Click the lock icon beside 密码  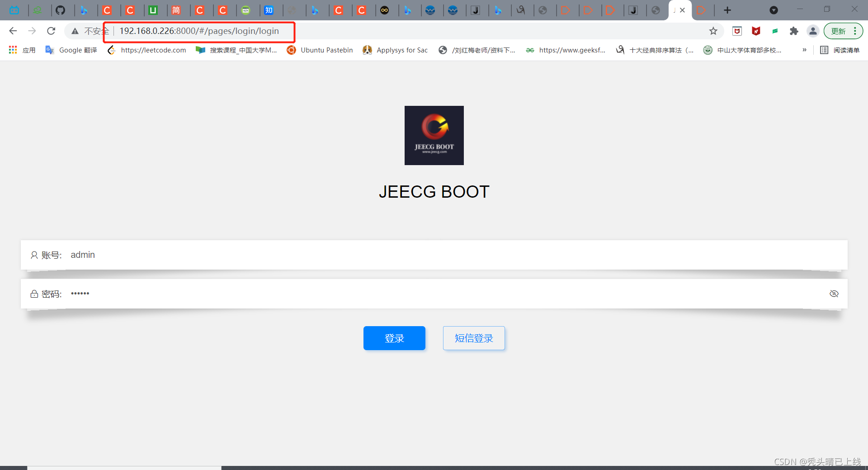(x=34, y=294)
